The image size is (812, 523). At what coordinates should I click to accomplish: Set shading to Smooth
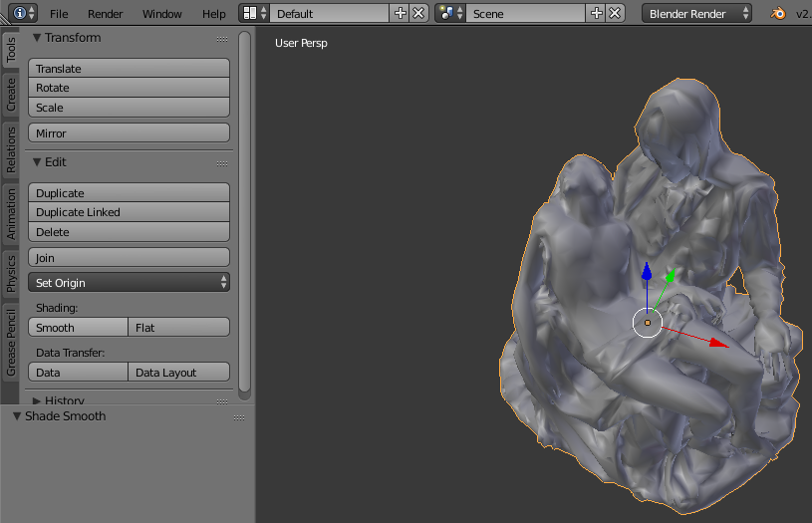click(x=78, y=328)
